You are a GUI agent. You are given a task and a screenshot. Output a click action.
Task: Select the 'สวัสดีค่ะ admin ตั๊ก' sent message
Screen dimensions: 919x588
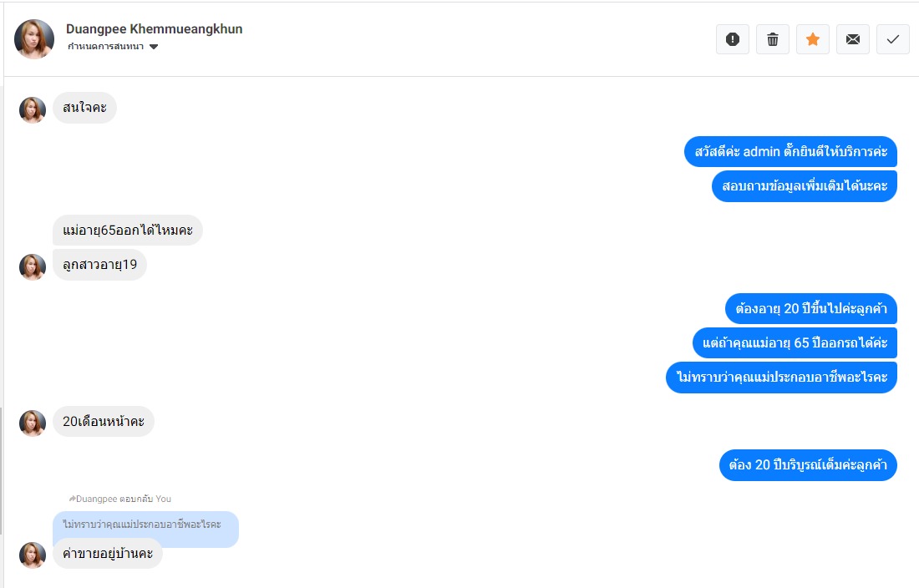(790, 152)
